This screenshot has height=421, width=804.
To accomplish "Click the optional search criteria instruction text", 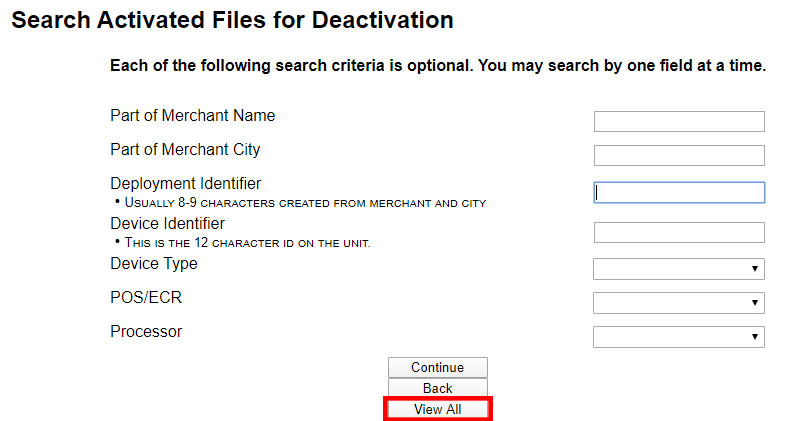I will click(438, 66).
